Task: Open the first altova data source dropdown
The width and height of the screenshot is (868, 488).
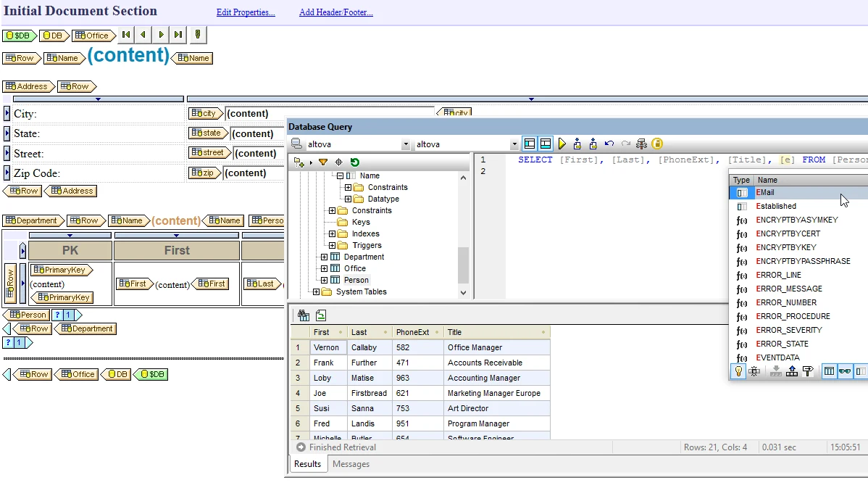Action: coord(405,144)
